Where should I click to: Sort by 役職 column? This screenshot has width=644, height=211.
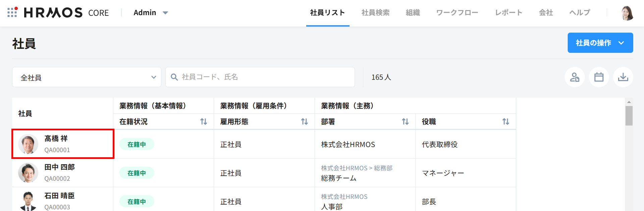(x=505, y=122)
